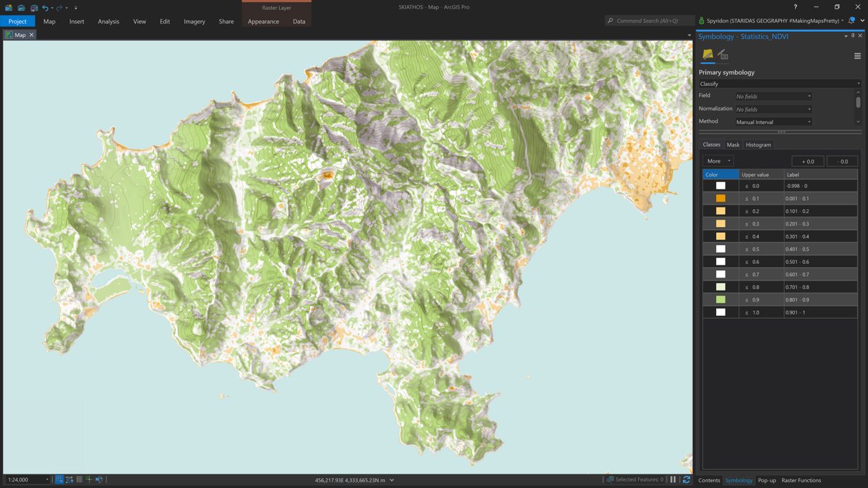Image resolution: width=868 pixels, height=488 pixels.
Task: Close the Symbology pane
Action: [861, 35]
